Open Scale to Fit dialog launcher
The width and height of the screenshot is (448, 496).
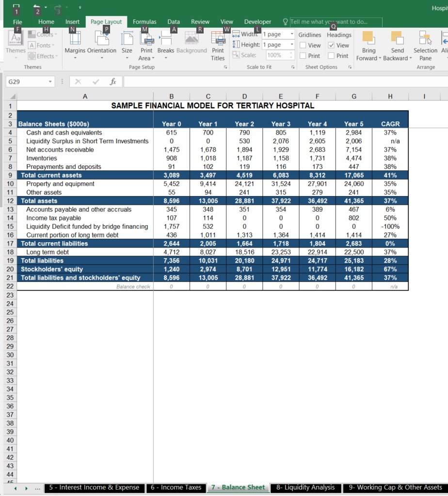coord(293,67)
